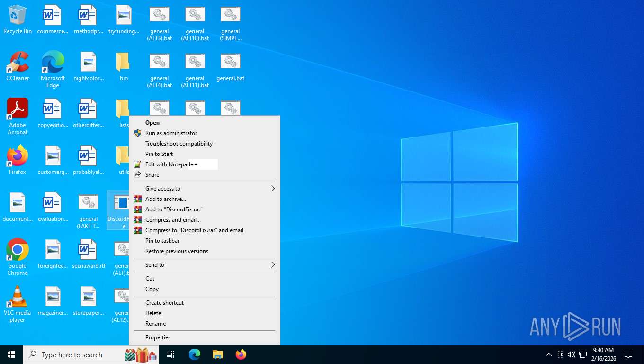Select general (ALT11).bat file icon
644x364 pixels.
pyautogui.click(x=195, y=70)
